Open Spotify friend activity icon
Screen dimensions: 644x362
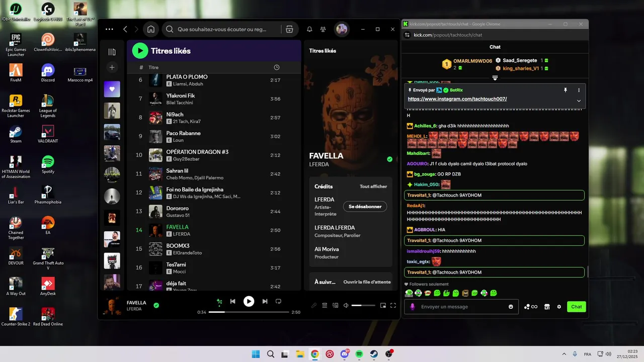[323, 29]
